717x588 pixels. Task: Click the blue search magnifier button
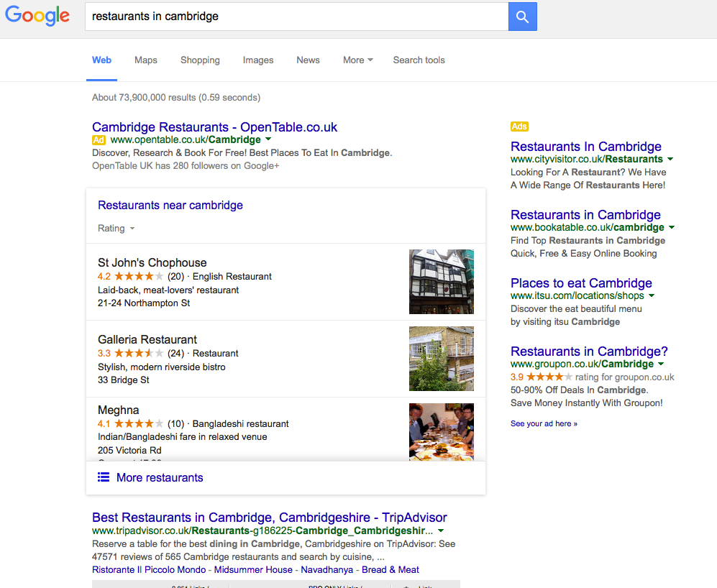tap(523, 17)
